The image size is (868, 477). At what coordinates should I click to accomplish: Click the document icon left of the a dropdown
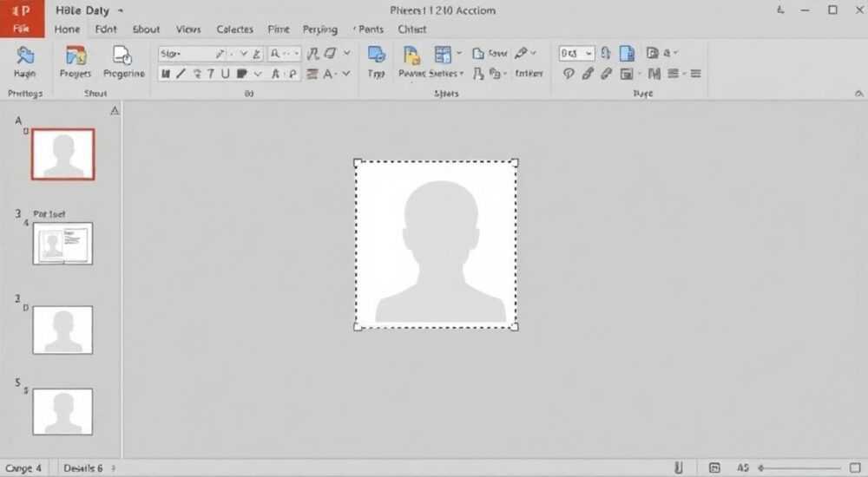coord(652,53)
